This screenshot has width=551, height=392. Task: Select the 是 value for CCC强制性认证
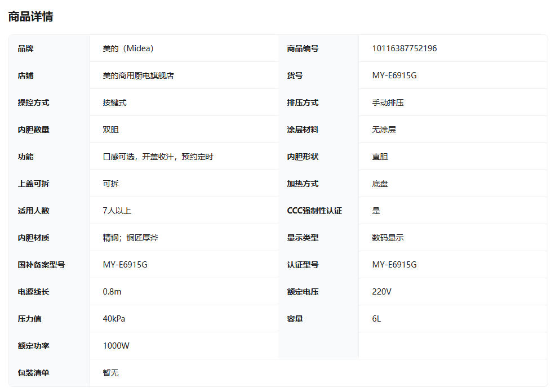[x=376, y=211]
